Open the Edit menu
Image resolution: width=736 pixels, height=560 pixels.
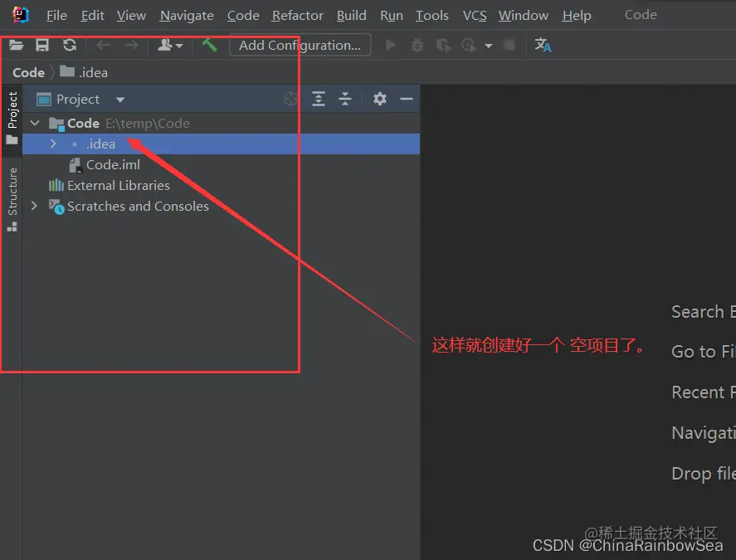[x=92, y=16]
